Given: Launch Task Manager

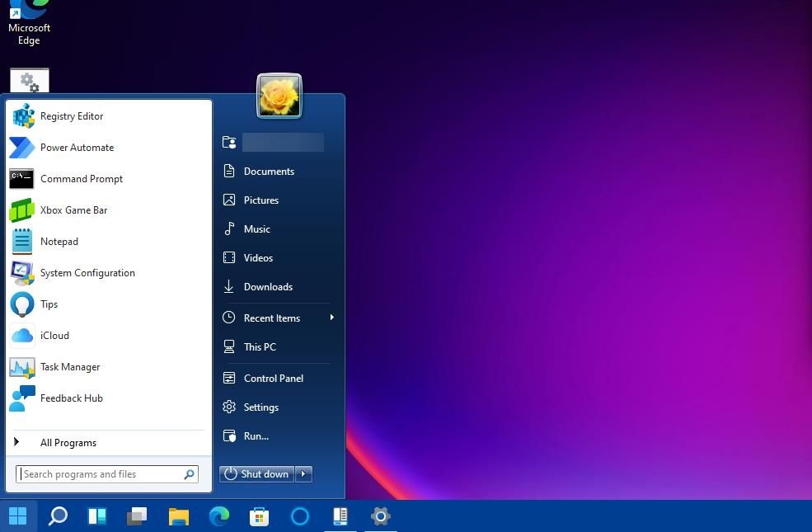Looking at the screenshot, I should [70, 367].
